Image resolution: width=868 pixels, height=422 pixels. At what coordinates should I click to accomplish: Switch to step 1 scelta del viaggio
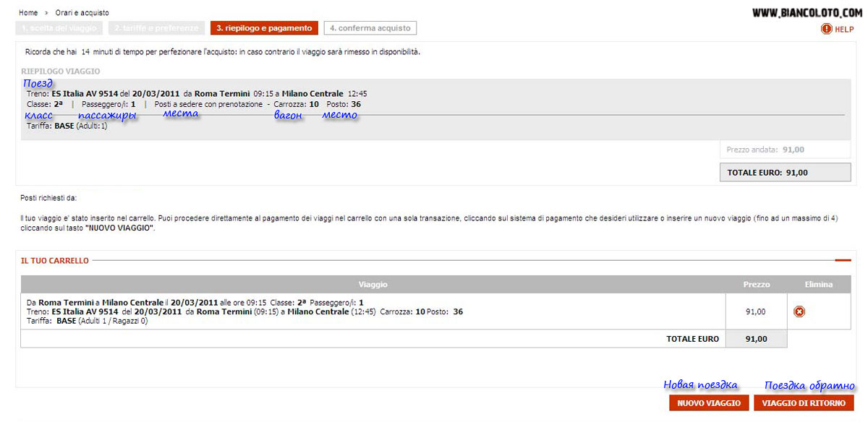(x=59, y=28)
